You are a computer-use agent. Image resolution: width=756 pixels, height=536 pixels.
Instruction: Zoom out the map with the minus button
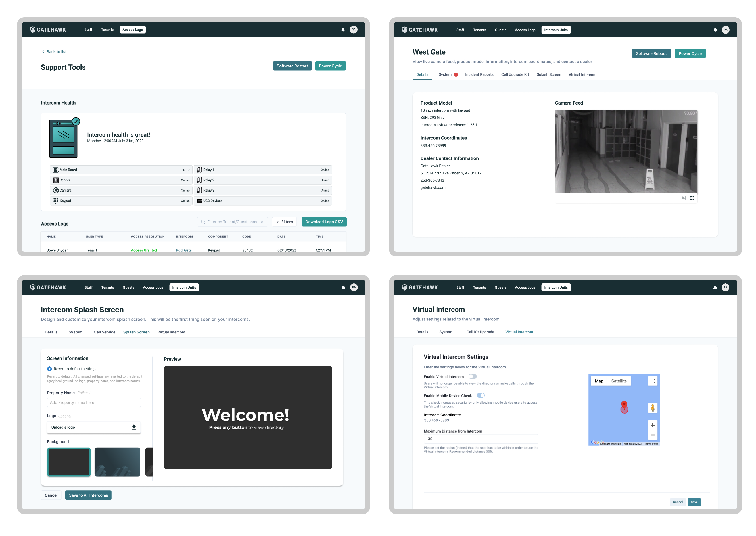(652, 435)
